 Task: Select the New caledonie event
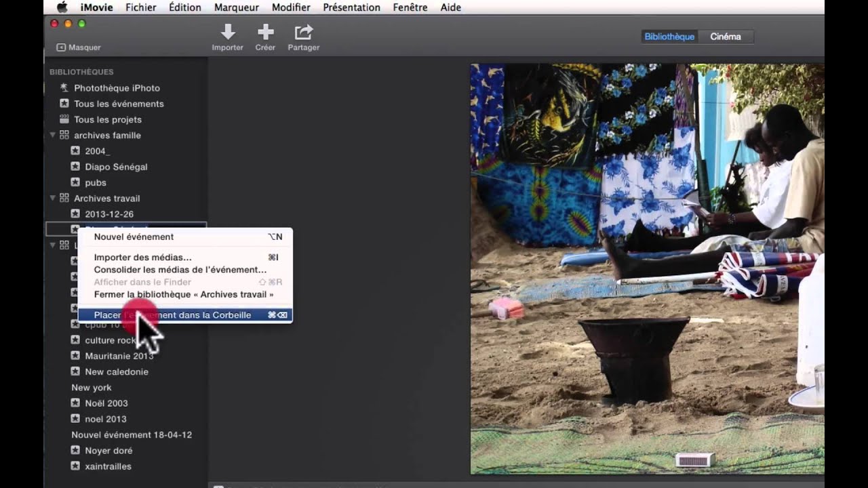[x=117, y=371]
